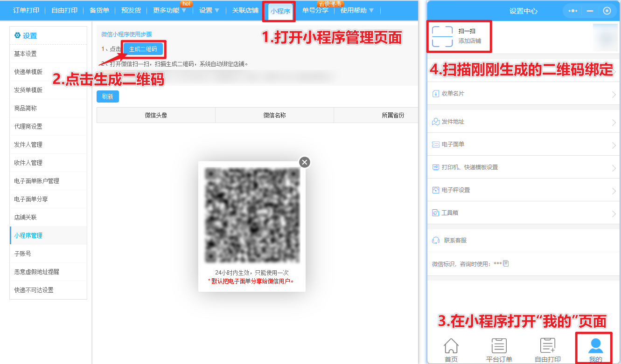Open 电子面单分享 in the sidebar
The image size is (621, 364).
(48, 199)
